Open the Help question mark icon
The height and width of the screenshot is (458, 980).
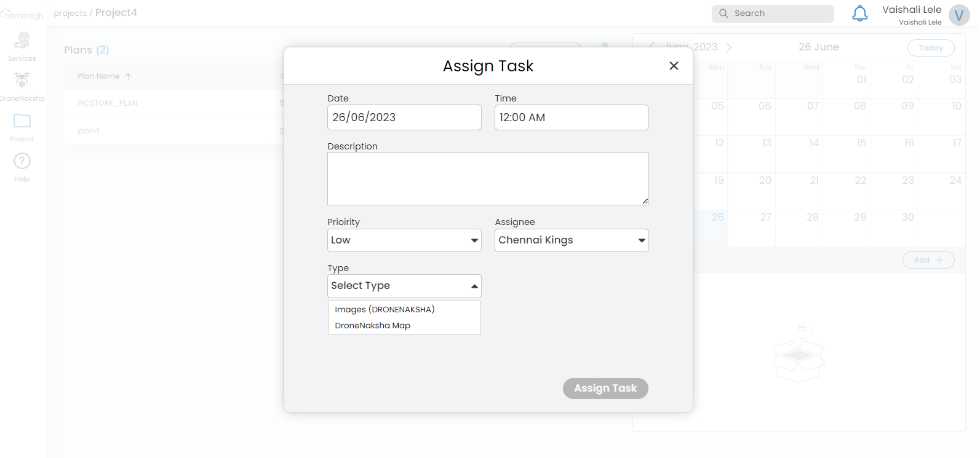[x=22, y=161]
